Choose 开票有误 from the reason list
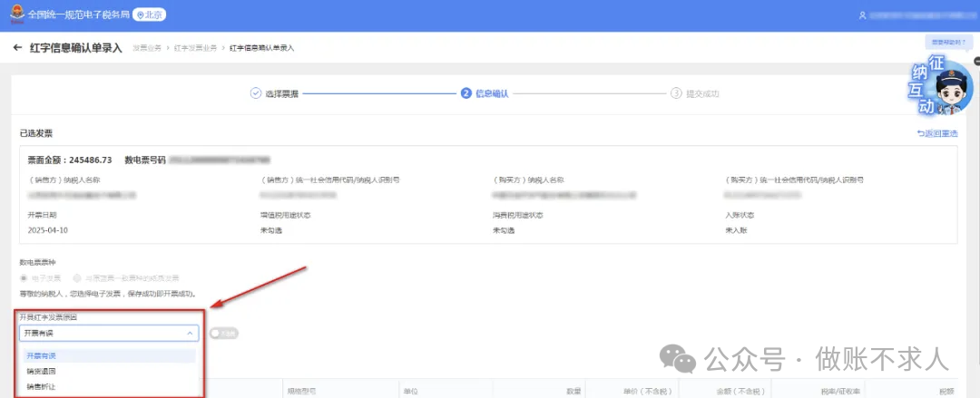 [x=110, y=355]
